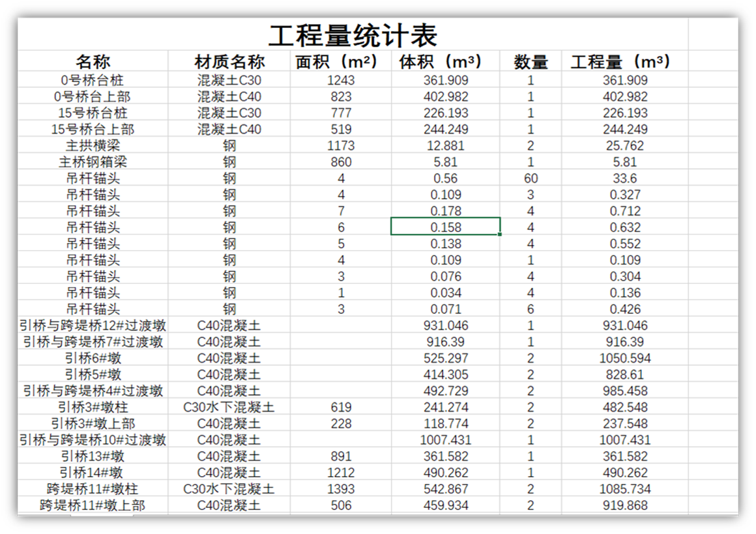Click volume cell 12.881
This screenshot has height=534, width=756.
pos(446,146)
